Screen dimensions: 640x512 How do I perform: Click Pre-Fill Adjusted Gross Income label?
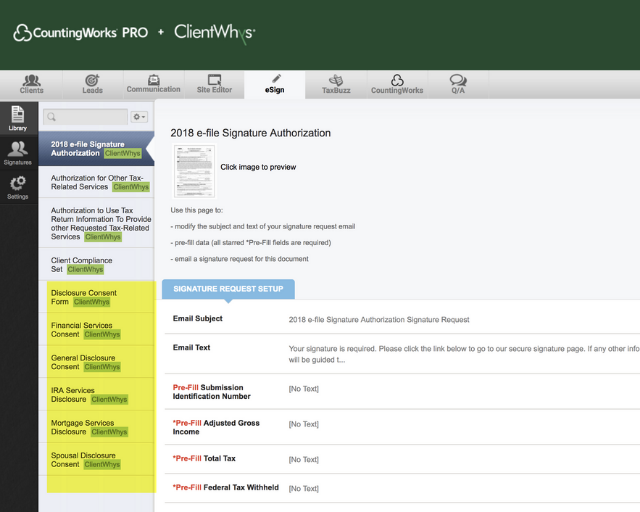[216, 427]
